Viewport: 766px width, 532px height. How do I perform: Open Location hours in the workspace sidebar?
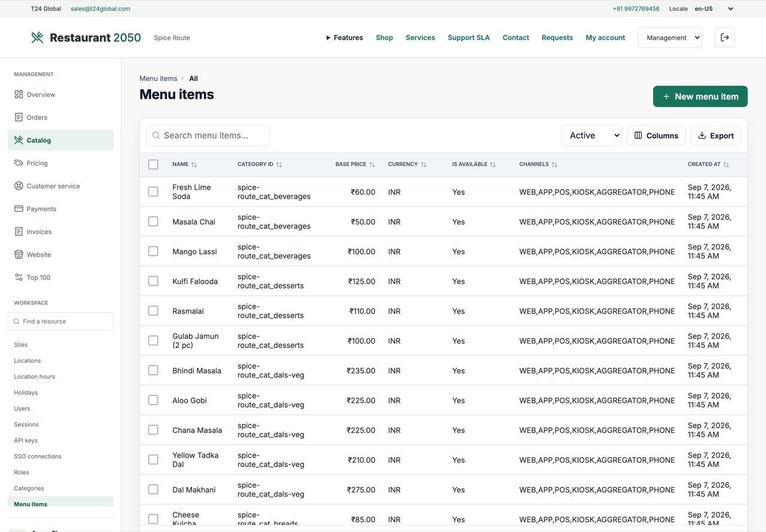pos(35,376)
